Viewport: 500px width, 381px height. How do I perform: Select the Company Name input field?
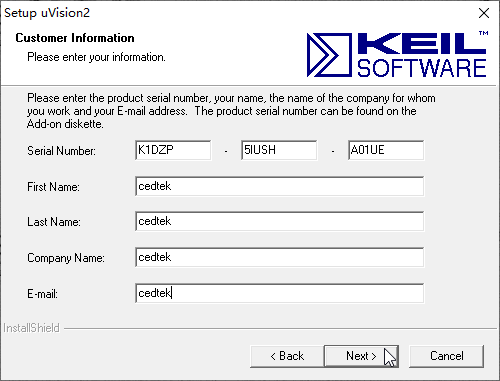(x=280, y=257)
